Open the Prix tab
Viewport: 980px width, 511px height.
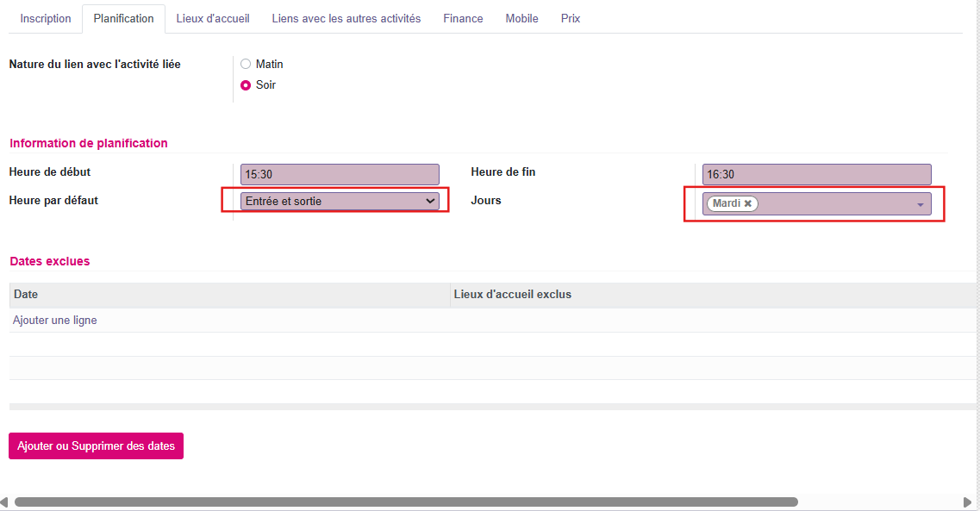click(x=571, y=19)
